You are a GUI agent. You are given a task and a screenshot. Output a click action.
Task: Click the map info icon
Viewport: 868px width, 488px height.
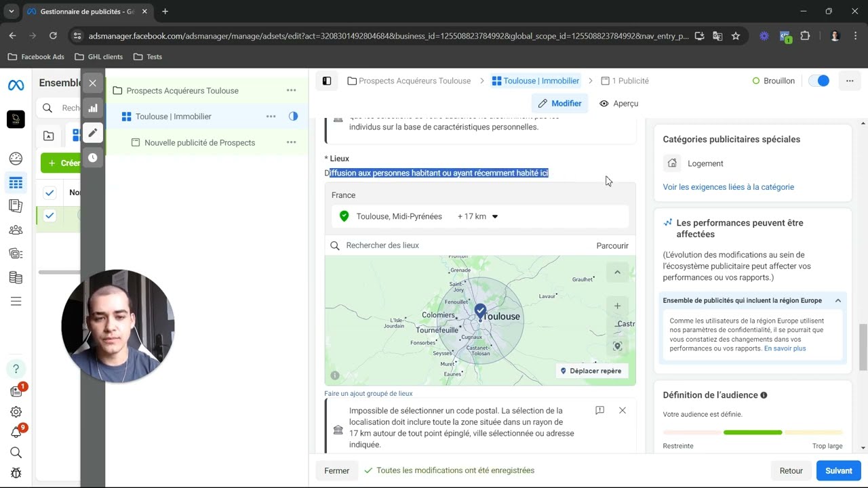(335, 375)
